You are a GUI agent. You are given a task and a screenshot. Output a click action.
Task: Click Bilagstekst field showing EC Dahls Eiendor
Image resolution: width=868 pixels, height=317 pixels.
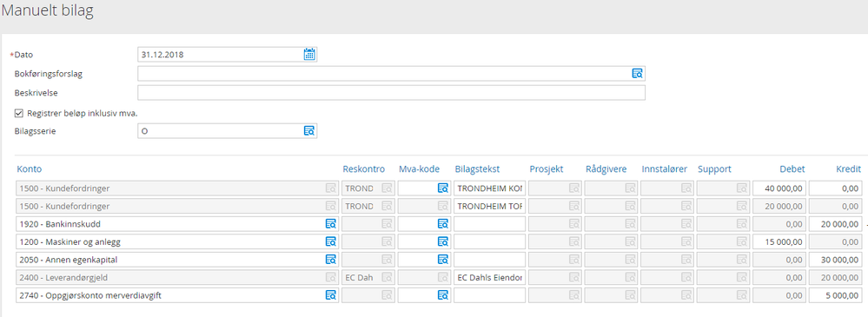[x=489, y=277]
